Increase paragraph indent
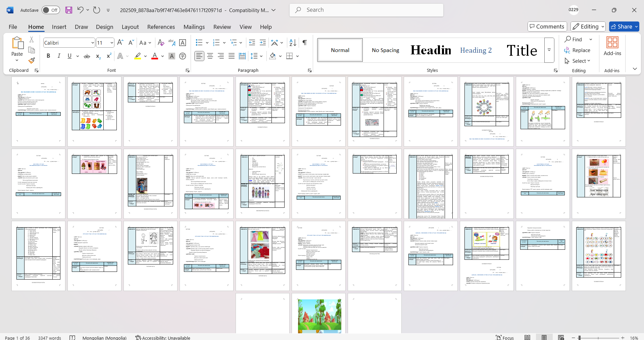Screen dimensions: 644x340 263,43
